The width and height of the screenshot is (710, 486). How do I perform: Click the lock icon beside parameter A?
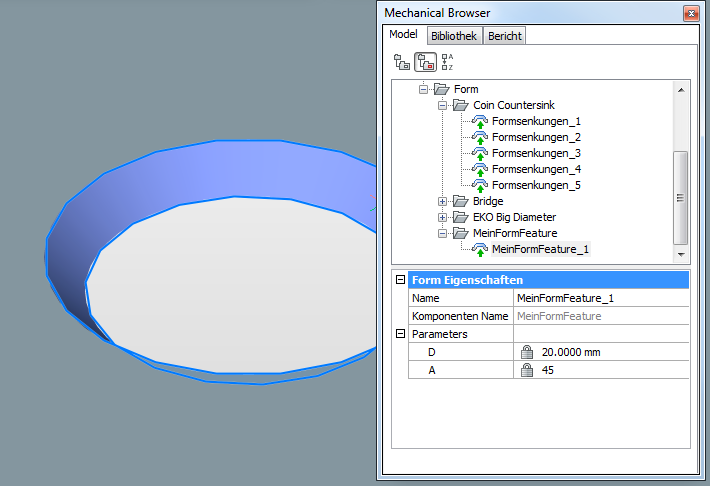(x=527, y=370)
